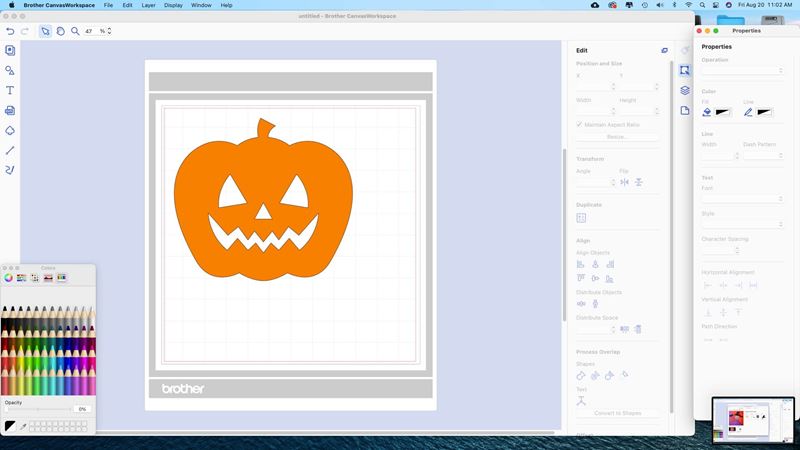Open the Shapes tool in left sidebar
Viewport: 800px width, 450px height.
pos(10,70)
